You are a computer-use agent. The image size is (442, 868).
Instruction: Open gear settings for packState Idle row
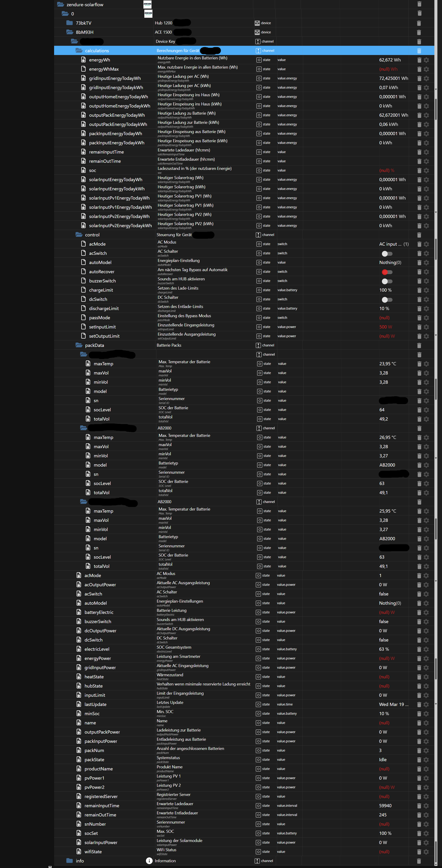pyautogui.click(x=426, y=760)
